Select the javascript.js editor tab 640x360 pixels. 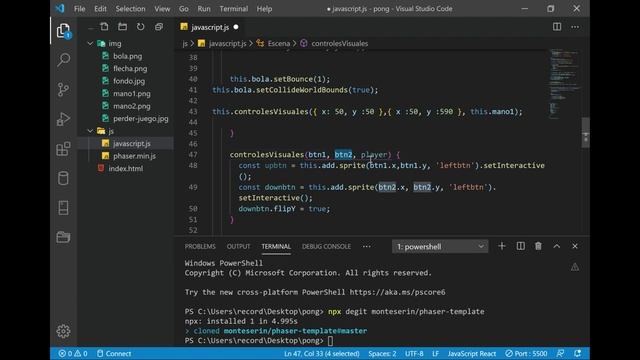210,27
